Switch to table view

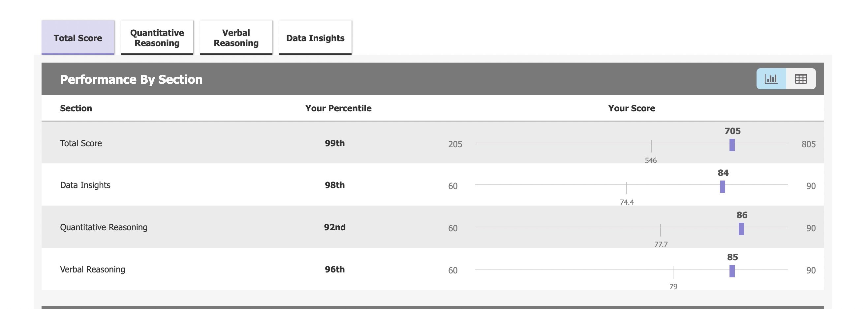point(801,79)
